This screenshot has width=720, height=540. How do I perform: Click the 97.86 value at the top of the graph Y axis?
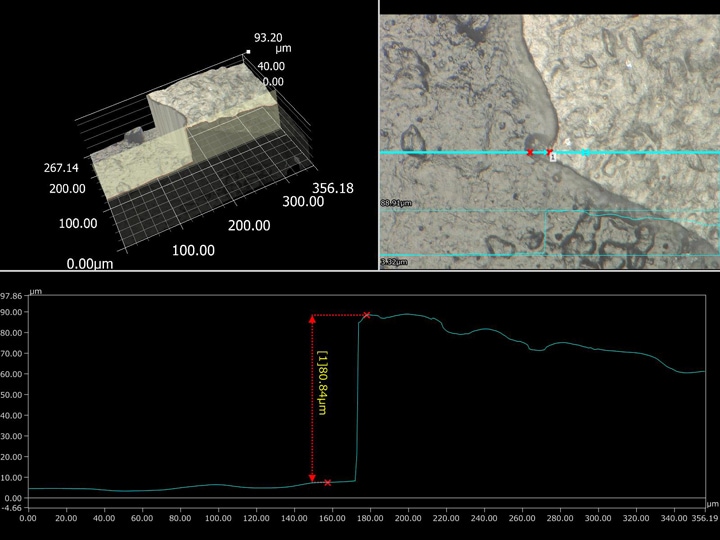pos(12,297)
